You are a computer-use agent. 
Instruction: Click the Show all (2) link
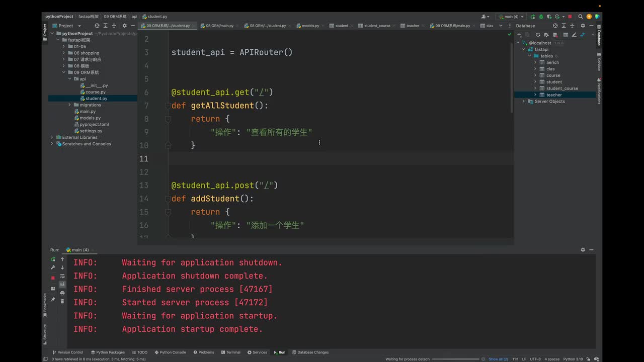tap(498, 359)
